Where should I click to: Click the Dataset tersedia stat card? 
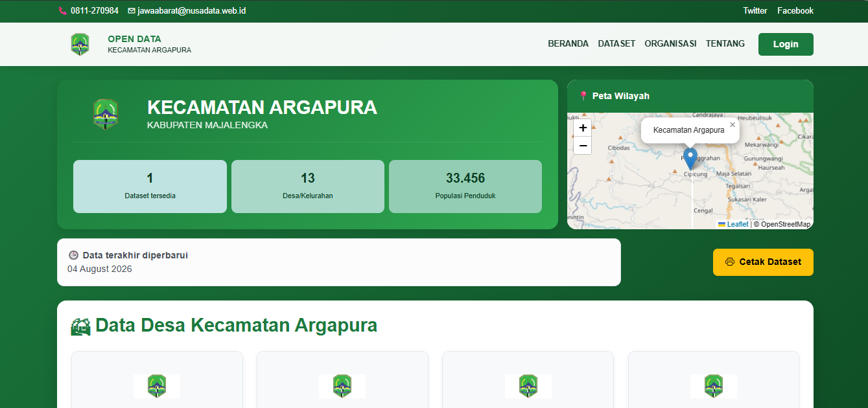coord(150,187)
